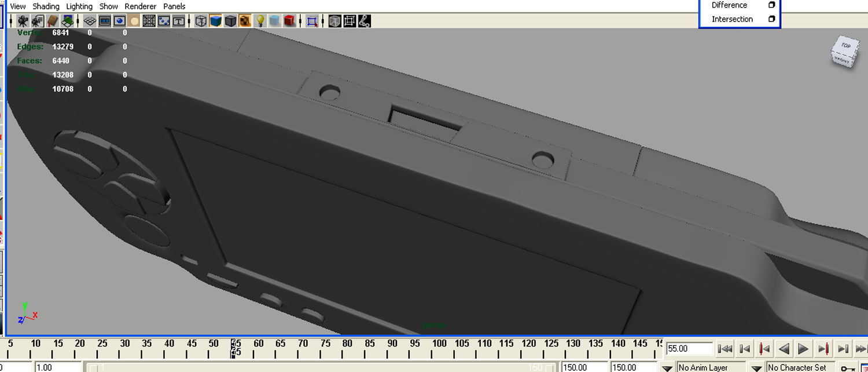Open the Shading panel menu
This screenshot has height=372, width=868.
pos(46,6)
